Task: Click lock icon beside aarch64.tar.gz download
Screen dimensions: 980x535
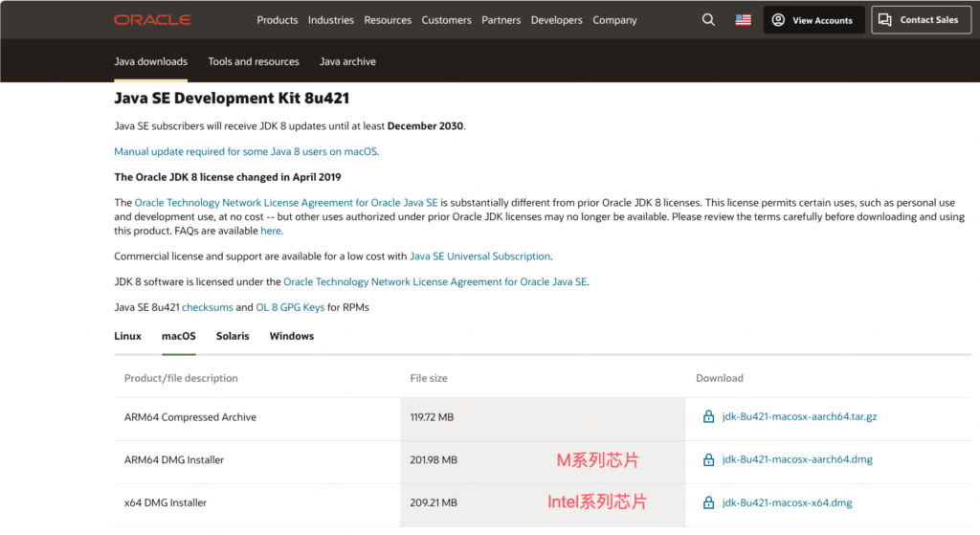Action: pos(708,417)
